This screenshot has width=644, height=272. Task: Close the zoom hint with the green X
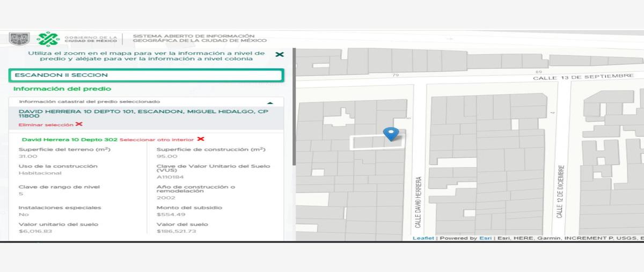click(279, 55)
